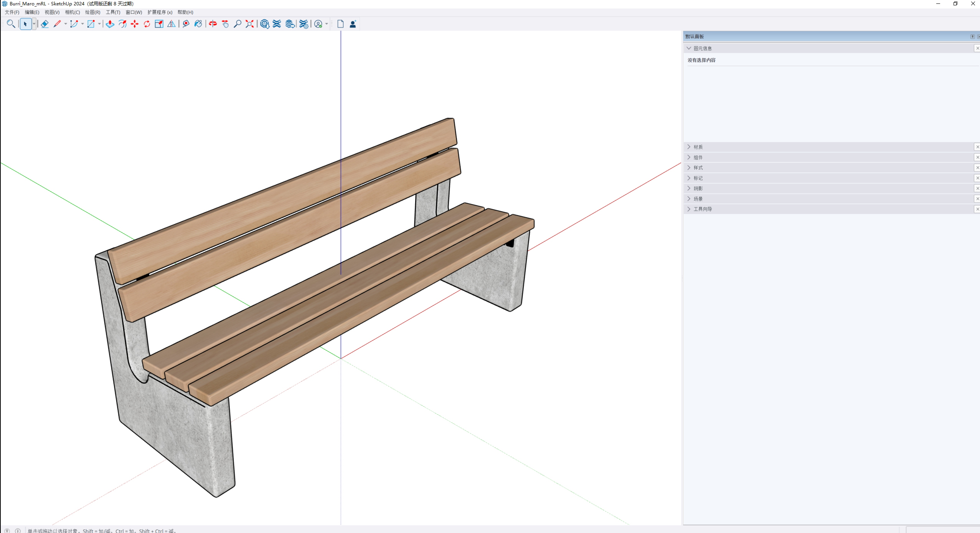Click the Zoom Extents icon
980x533 pixels.
coord(250,24)
